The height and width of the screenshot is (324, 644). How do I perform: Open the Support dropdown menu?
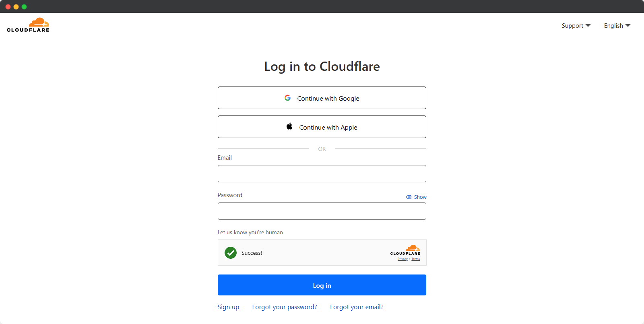point(576,26)
